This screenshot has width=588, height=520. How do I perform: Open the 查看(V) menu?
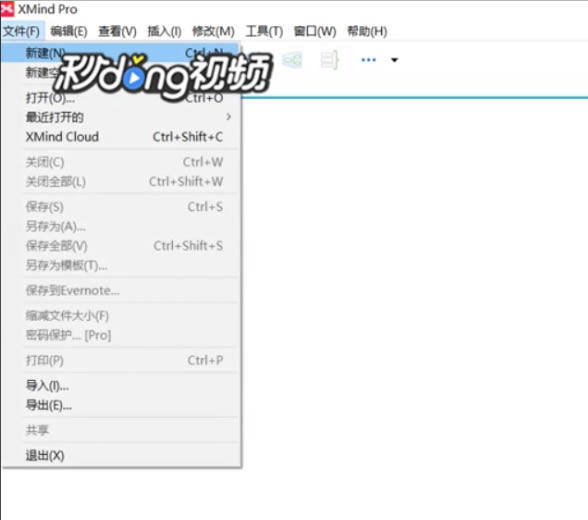(x=117, y=31)
